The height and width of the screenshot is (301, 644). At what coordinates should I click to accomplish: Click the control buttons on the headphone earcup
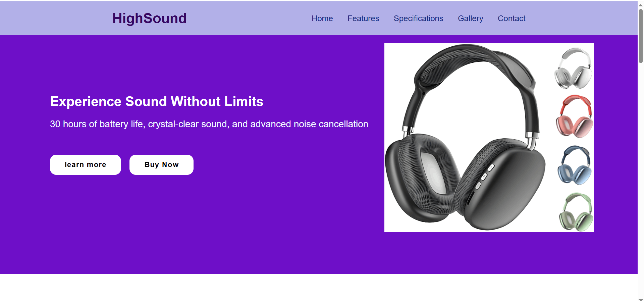[x=484, y=177]
